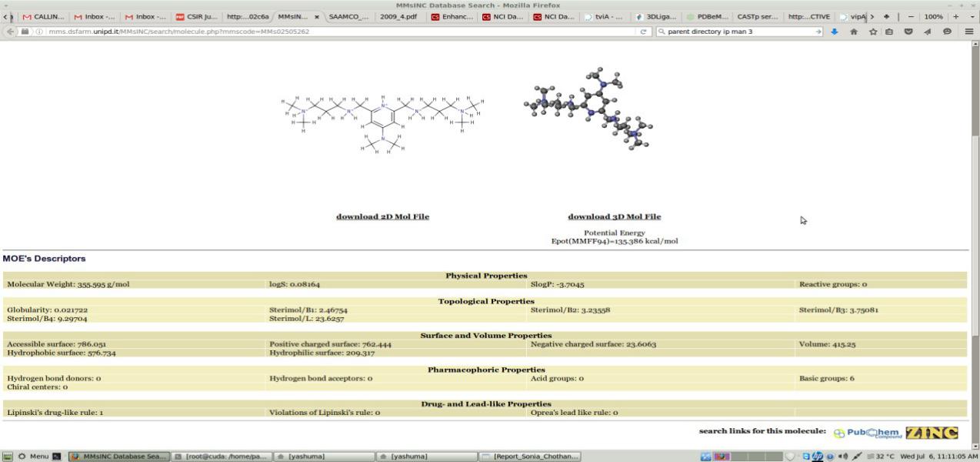Switch to the CSIR Ju... tab
The height and width of the screenshot is (462, 980).
[x=197, y=16]
